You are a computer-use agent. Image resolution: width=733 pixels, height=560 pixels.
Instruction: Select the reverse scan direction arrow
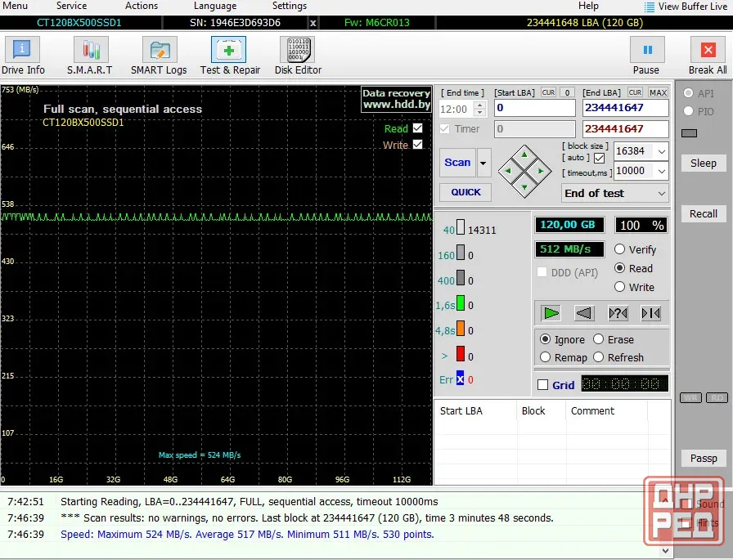584,313
